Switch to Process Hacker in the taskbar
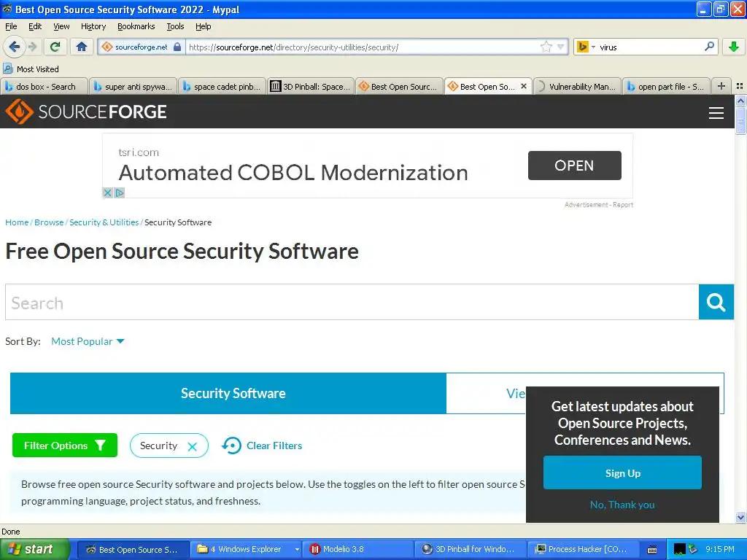The image size is (747, 560). click(x=582, y=549)
